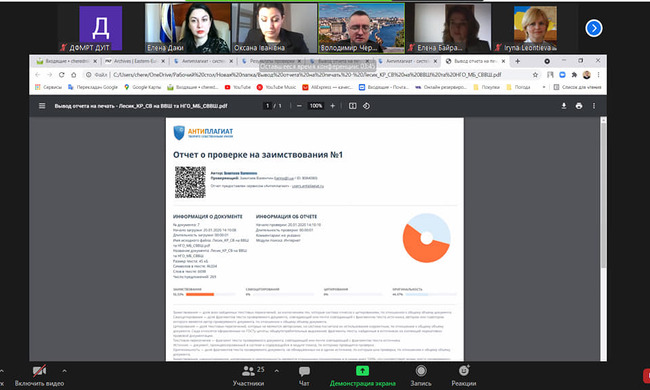Turn on video in Zoom
Image resolution: width=650 pixels, height=390 pixels.
coord(39,375)
